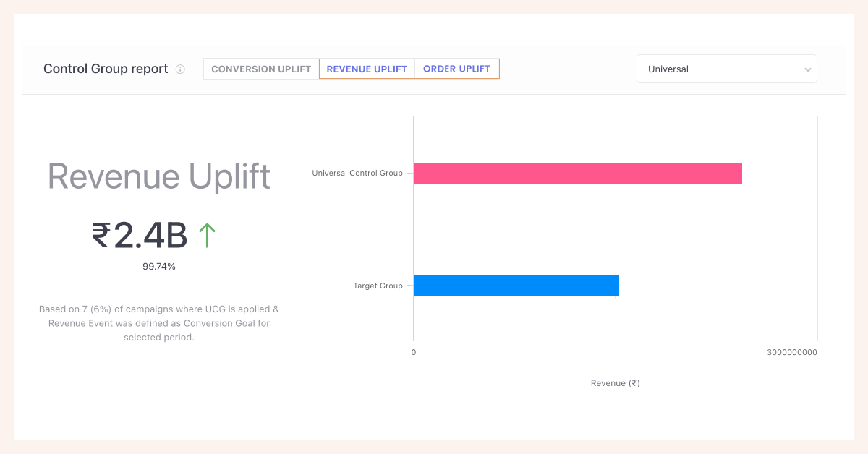Select the Revenue Uplift tab
Viewport: 868px width, 454px height.
tap(367, 69)
